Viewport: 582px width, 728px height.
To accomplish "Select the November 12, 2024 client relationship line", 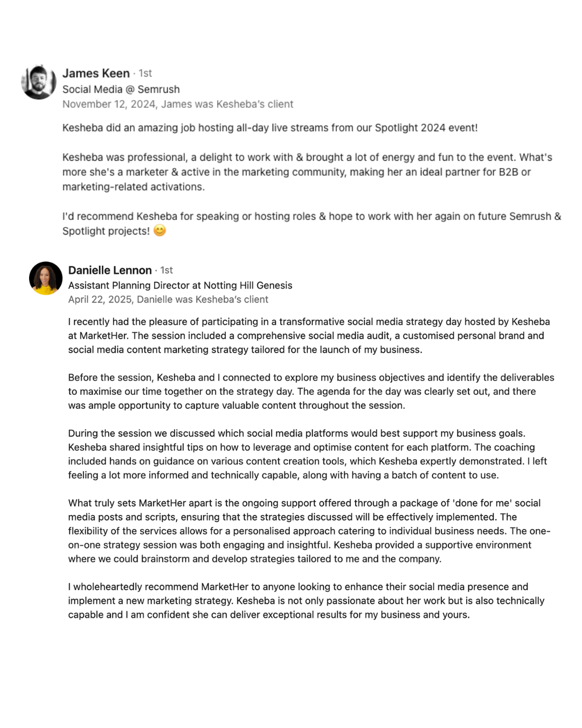I will point(178,104).
